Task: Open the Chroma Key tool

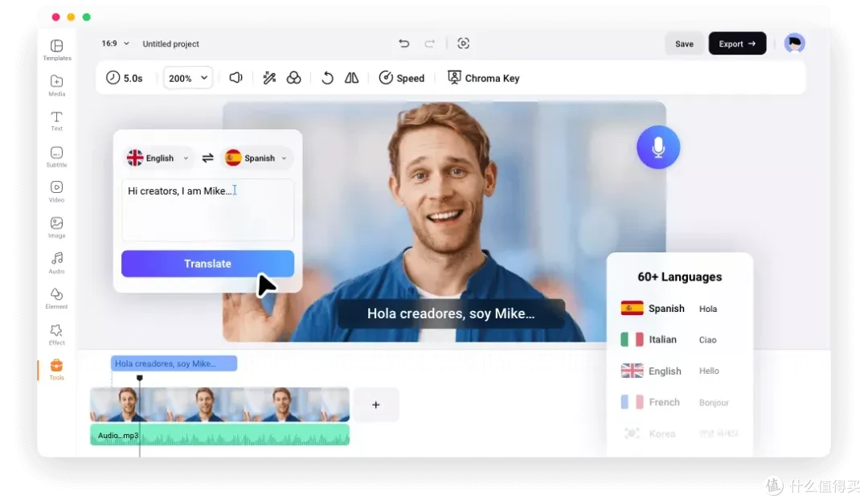Action: click(x=484, y=78)
